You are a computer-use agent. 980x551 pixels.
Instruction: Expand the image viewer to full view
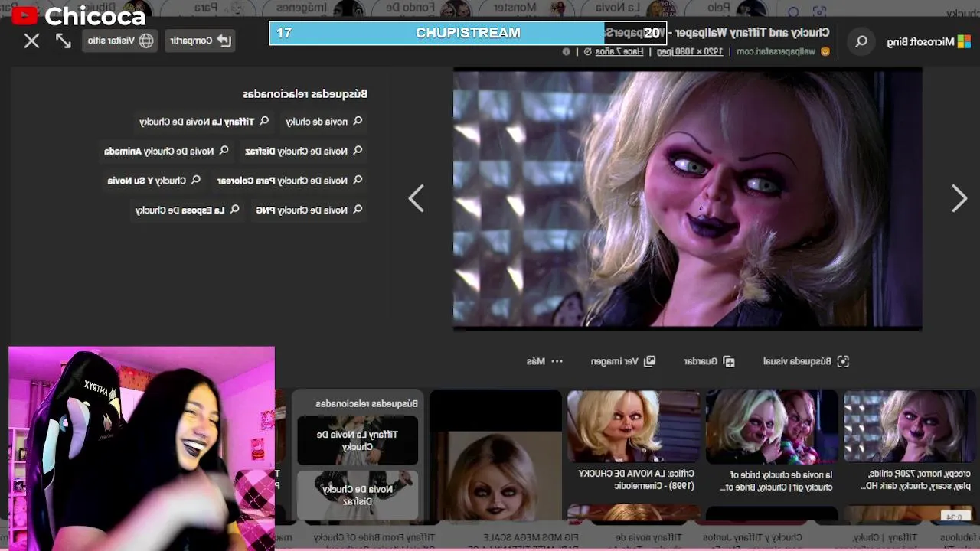[64, 41]
